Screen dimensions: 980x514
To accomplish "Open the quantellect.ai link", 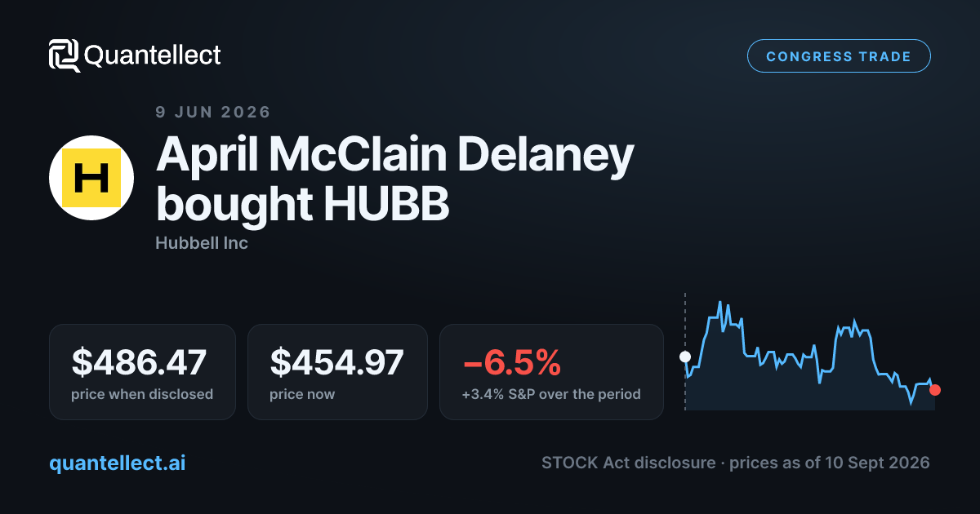I will (118, 463).
